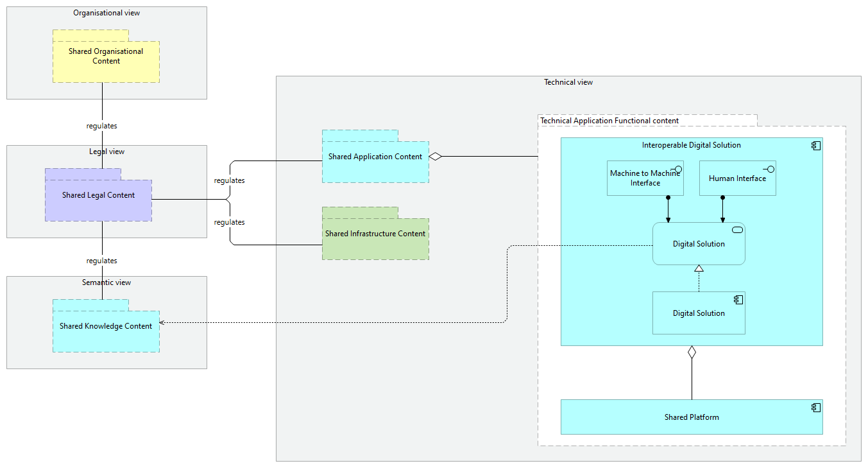Select the Shared Legal Content box
Image resolution: width=868 pixels, height=468 pixels.
[x=98, y=195]
